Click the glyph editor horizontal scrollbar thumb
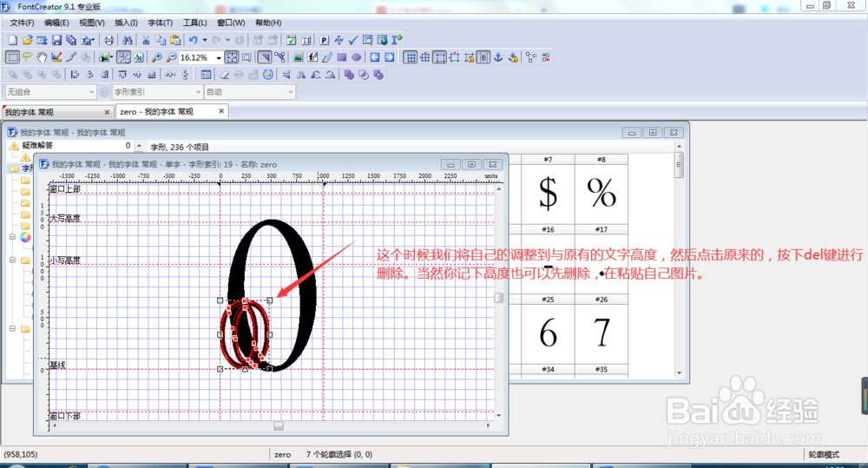This screenshot has height=468, width=868. pyautogui.click(x=279, y=426)
